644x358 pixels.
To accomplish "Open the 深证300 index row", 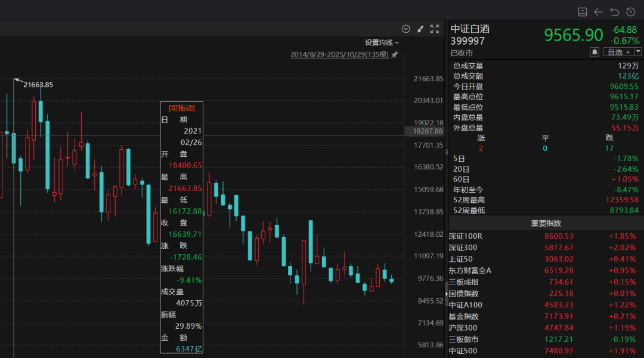I will coord(546,248).
